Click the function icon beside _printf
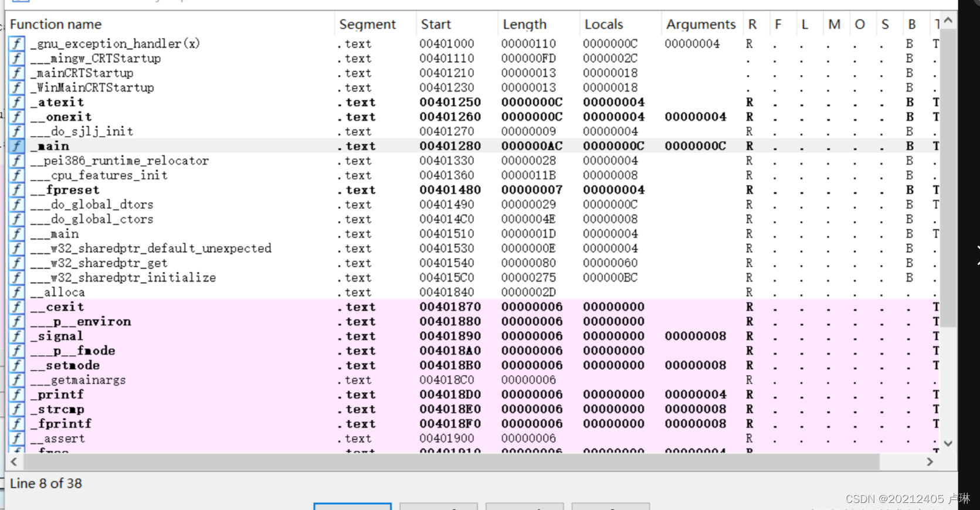The image size is (980, 510). pos(16,395)
